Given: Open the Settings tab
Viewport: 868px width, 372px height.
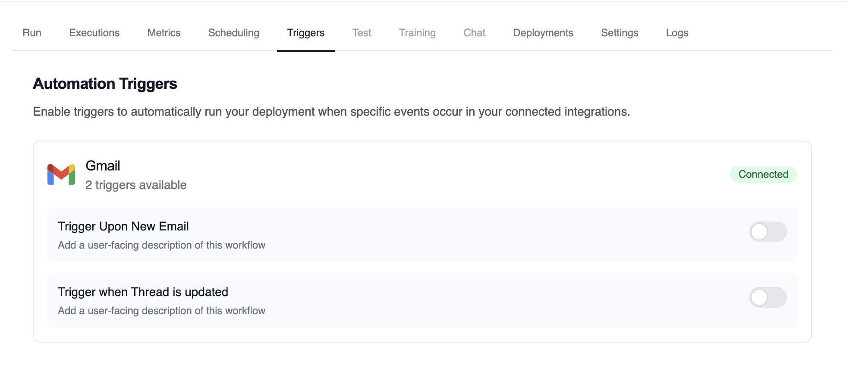Looking at the screenshot, I should pos(620,33).
